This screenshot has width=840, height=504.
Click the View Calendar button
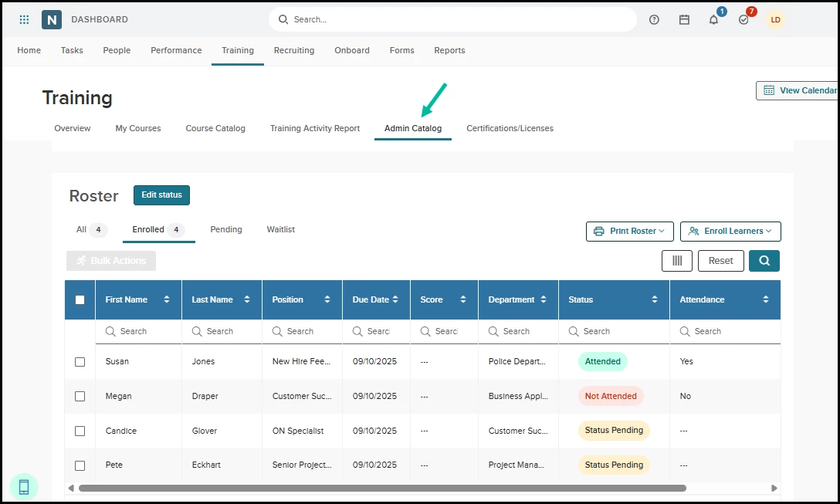pos(798,90)
